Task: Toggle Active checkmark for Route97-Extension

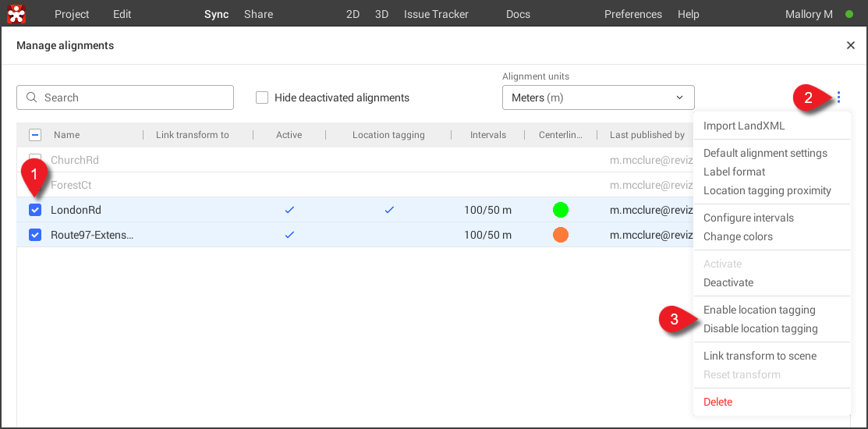Action: 289,235
